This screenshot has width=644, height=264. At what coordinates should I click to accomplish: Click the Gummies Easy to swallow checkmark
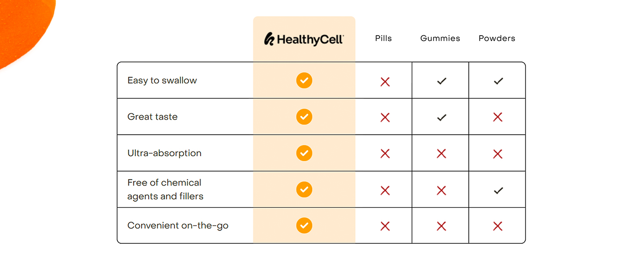442,81
